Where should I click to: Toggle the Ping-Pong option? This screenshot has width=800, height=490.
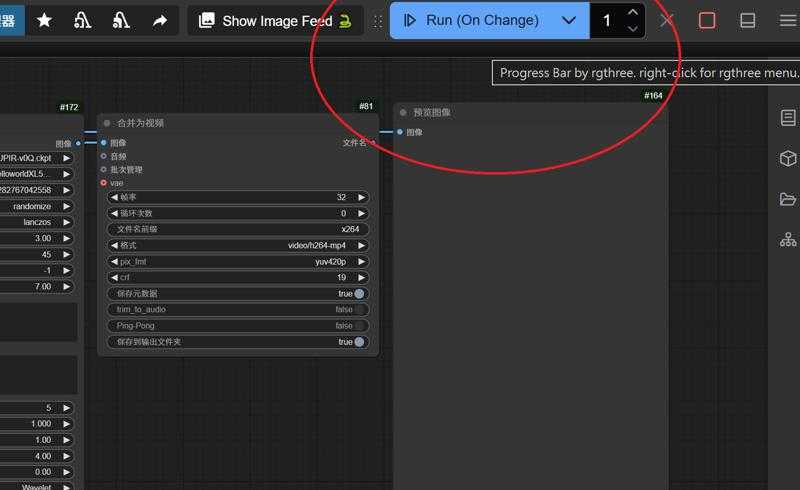[x=359, y=326]
